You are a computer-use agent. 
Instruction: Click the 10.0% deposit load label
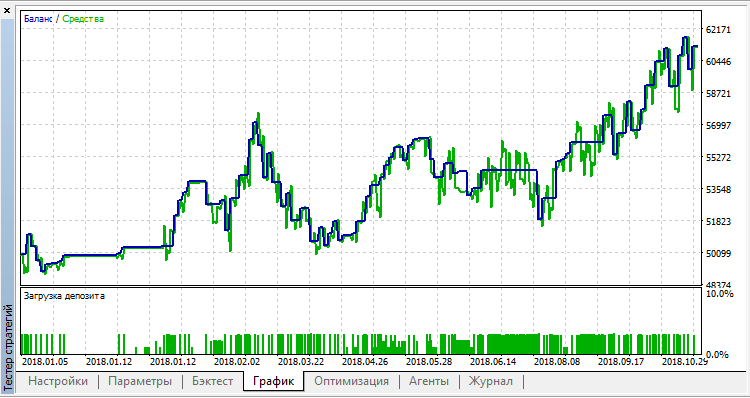point(719,294)
